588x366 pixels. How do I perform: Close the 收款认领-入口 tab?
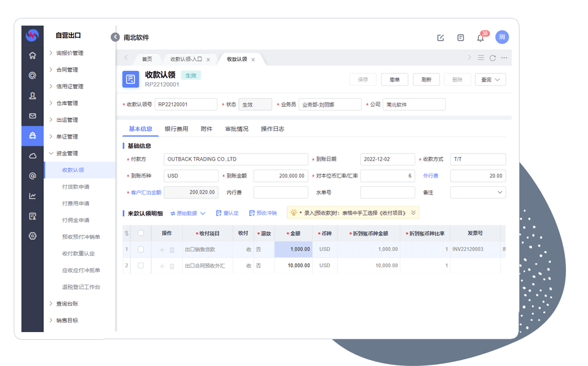pos(208,60)
